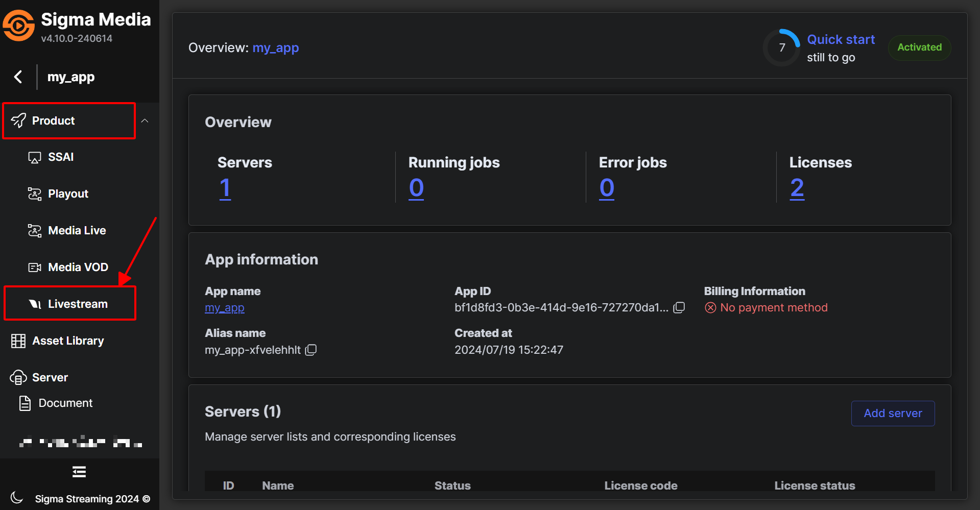Open the Quick start guide link
Viewport: 980px width, 510px height.
coord(841,40)
